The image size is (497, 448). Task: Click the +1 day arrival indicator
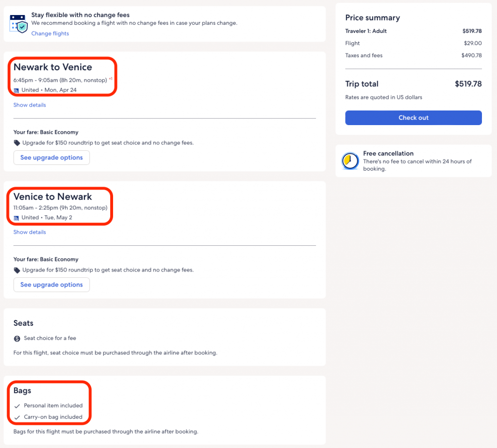(x=111, y=79)
